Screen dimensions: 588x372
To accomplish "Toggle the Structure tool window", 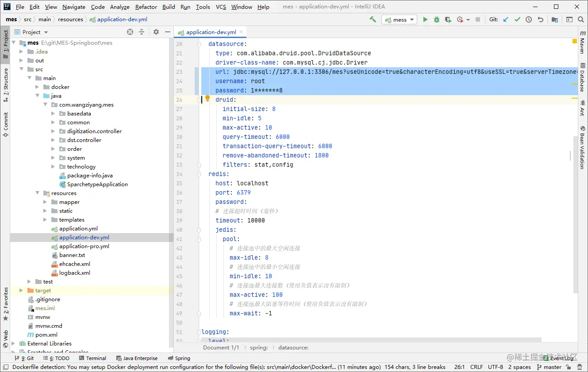I will pos(5,85).
